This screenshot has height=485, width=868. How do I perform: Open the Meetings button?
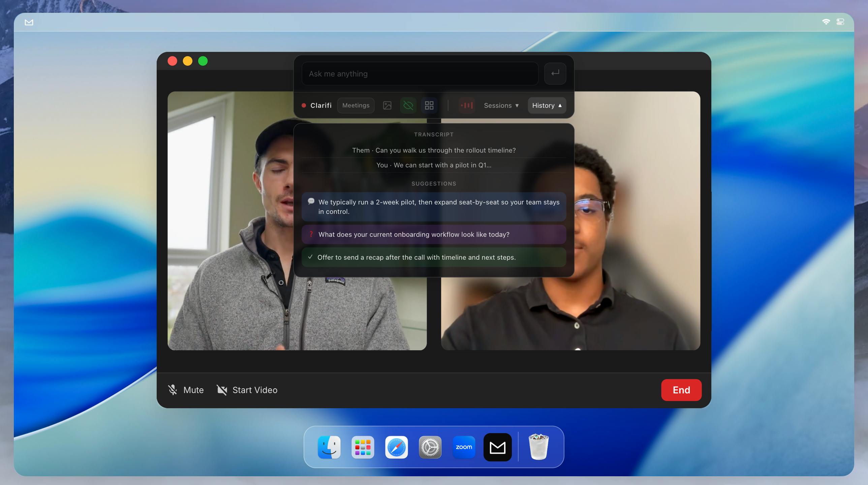point(356,105)
